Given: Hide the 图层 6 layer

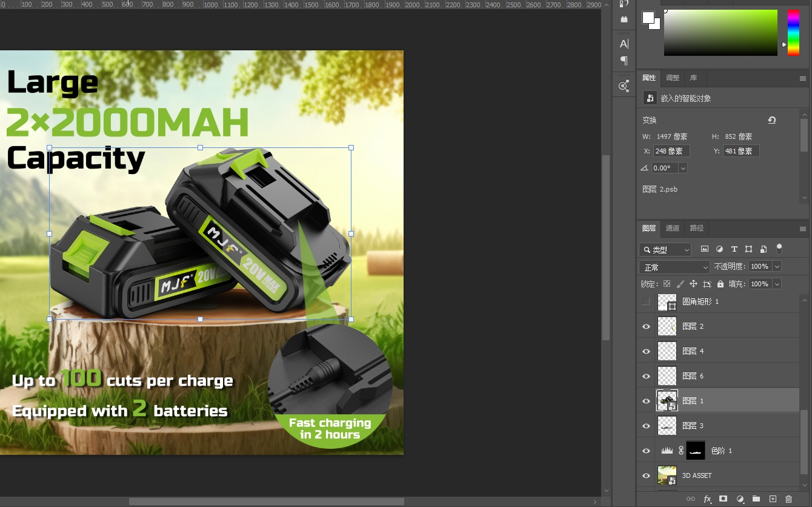Looking at the screenshot, I should (646, 376).
